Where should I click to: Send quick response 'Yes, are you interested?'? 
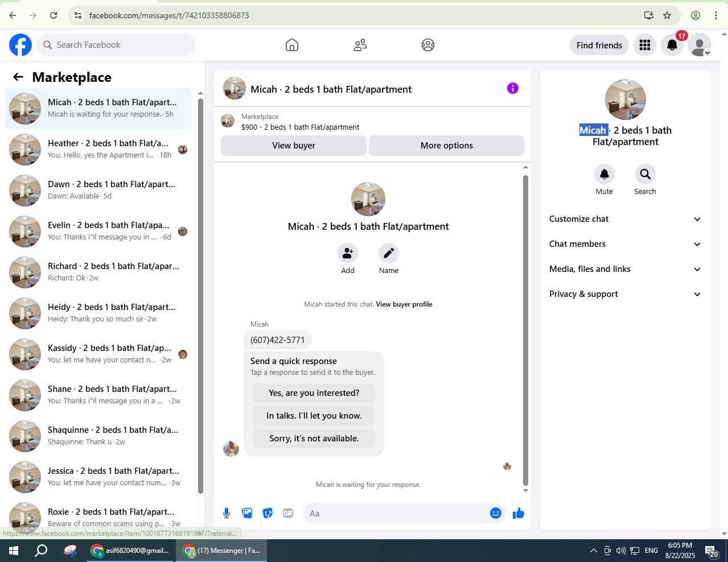coord(314,393)
